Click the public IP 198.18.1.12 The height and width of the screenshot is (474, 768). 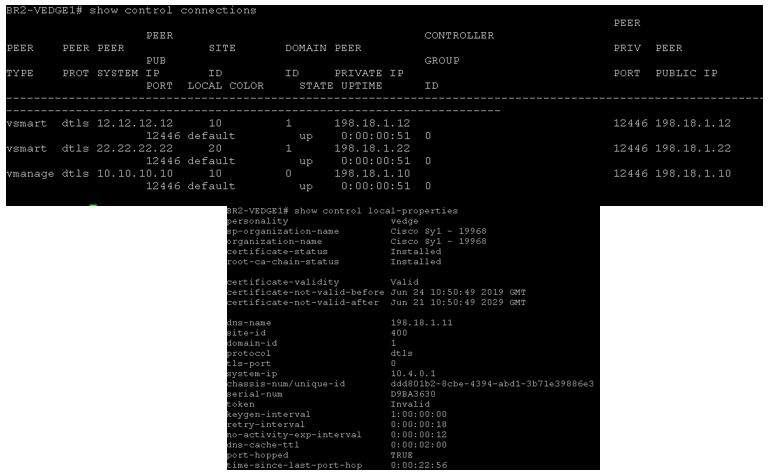click(693, 123)
